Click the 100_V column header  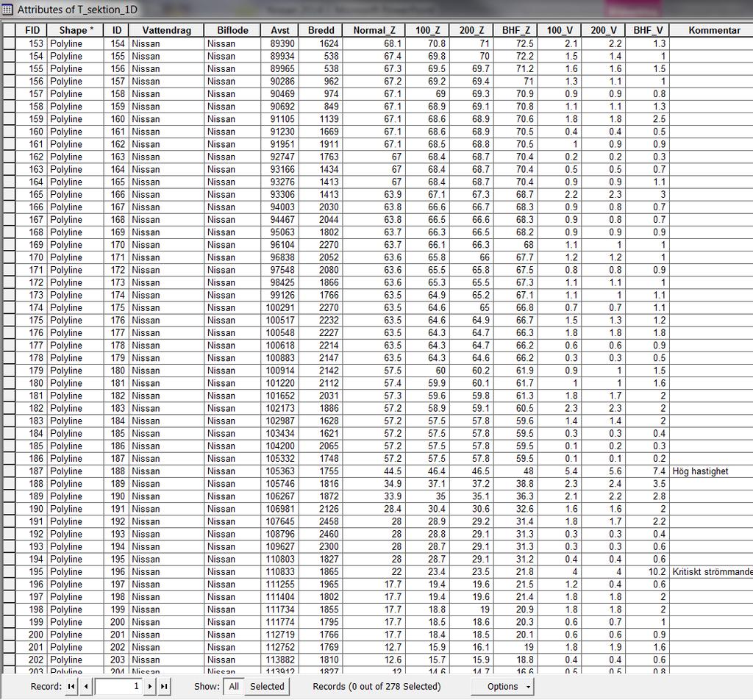click(x=560, y=30)
